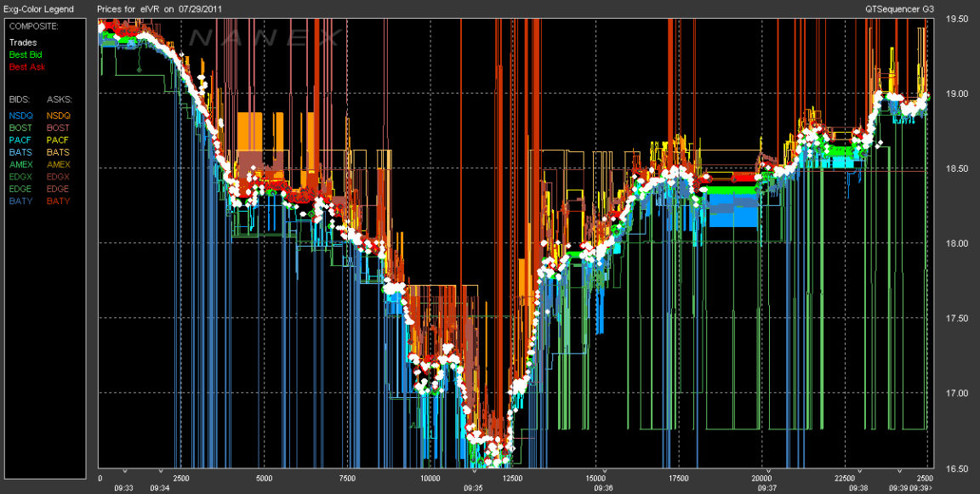Select the NSDQ bids legend entry
The height and width of the screenshot is (494, 980).
[x=20, y=115]
